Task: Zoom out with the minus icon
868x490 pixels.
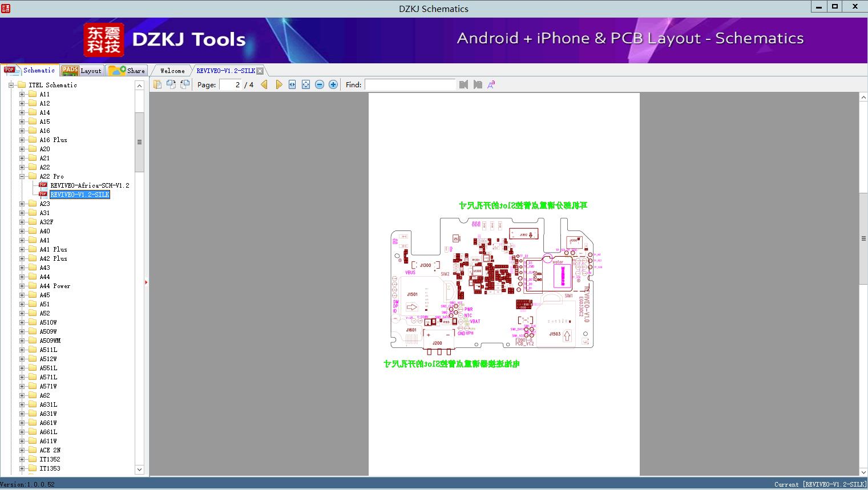Action: pos(320,84)
